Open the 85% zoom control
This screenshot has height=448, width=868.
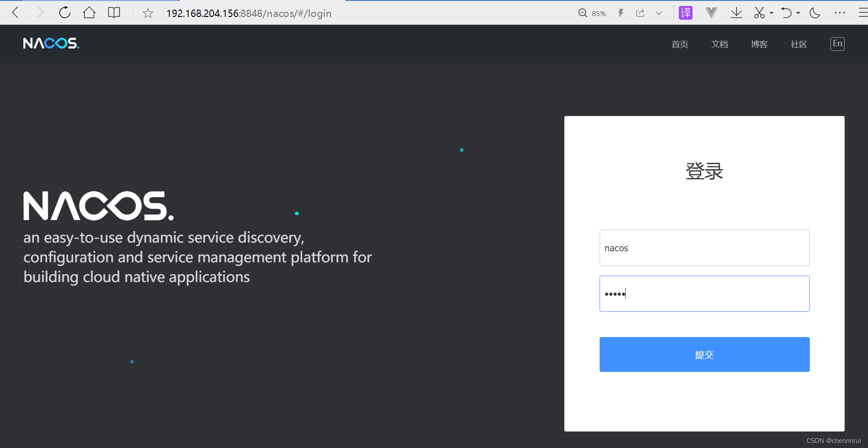click(592, 13)
